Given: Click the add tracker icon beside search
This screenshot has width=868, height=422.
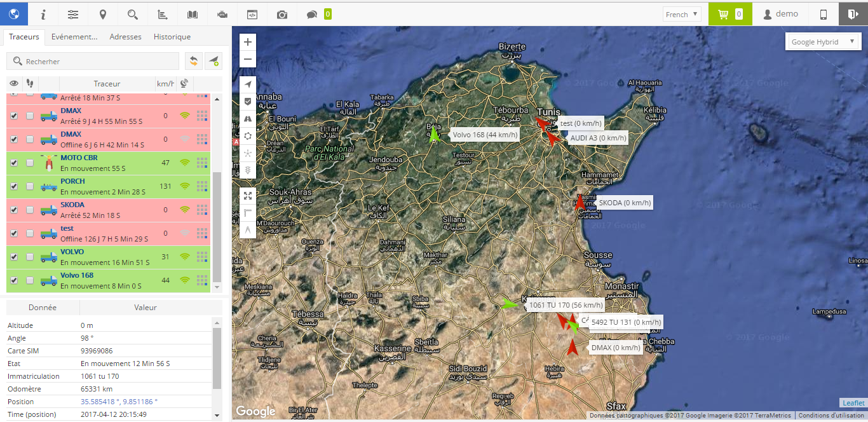Looking at the screenshot, I should [214, 61].
